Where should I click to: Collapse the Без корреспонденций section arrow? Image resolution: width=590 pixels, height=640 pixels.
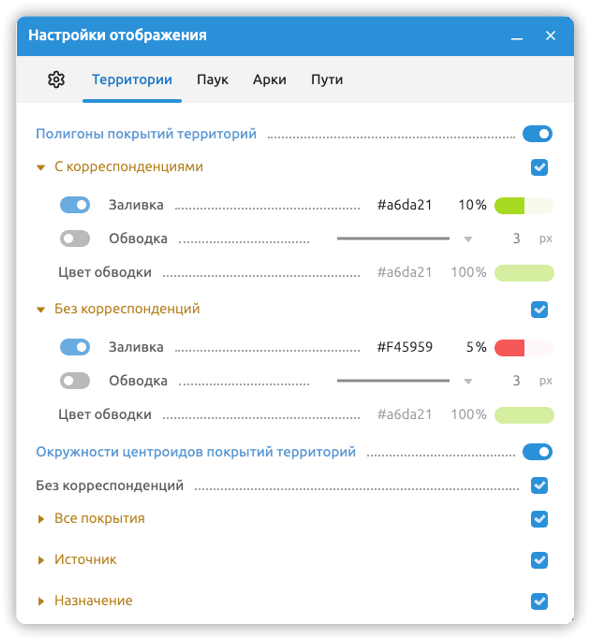point(41,310)
